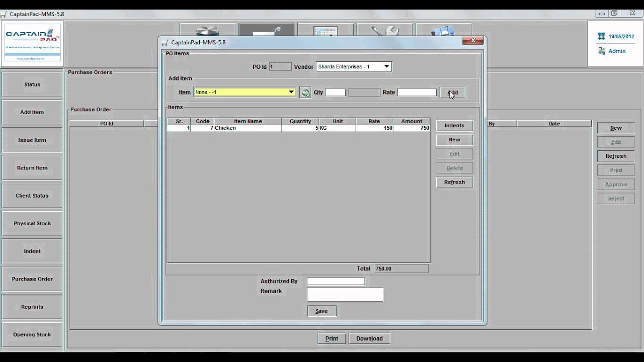Open Add Item in sidebar
This screenshot has height=362, width=644.
(32, 112)
